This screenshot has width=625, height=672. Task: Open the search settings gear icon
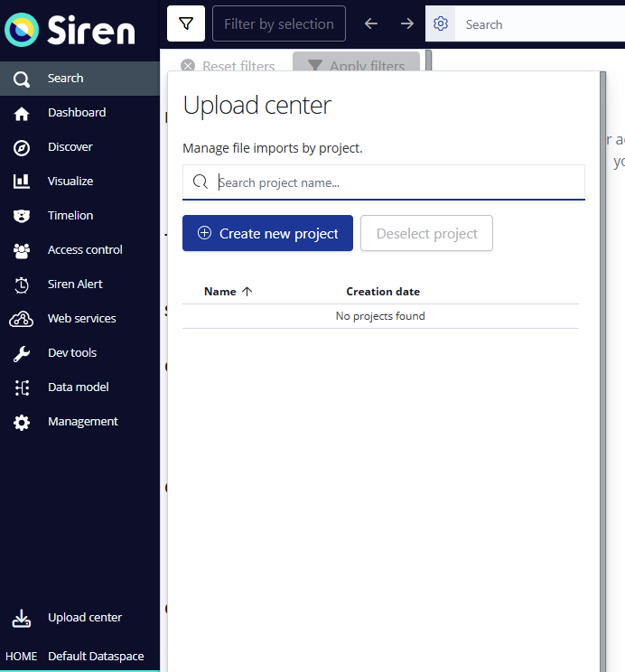pos(441,24)
